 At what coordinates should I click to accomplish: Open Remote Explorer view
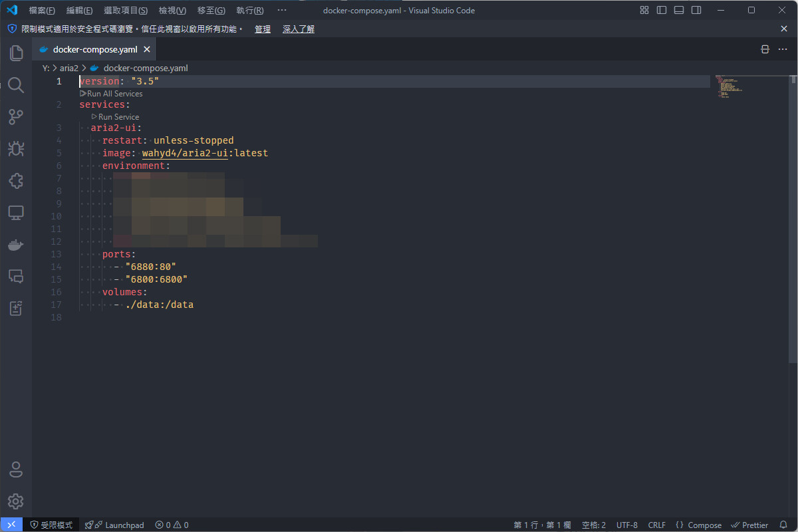point(16,213)
